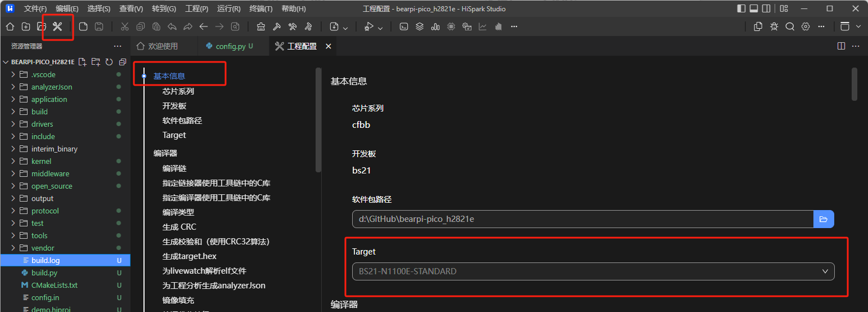Image resolution: width=868 pixels, height=312 pixels.
Task: Refresh the explorer tree
Action: click(109, 62)
